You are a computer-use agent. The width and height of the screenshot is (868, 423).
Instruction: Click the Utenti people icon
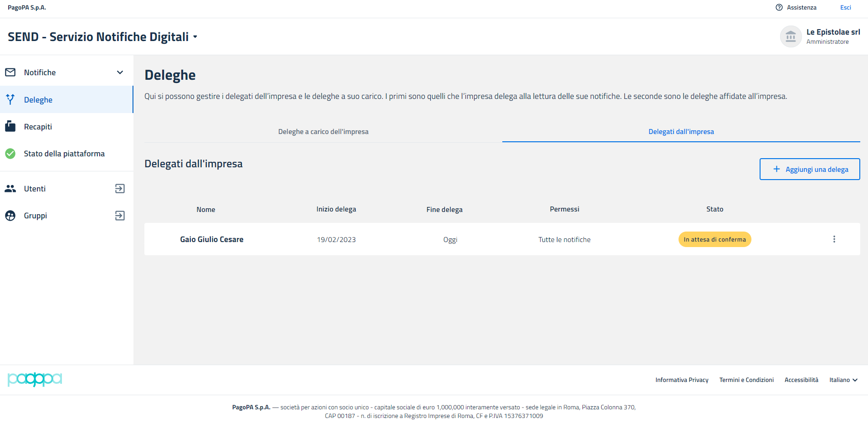tap(10, 189)
